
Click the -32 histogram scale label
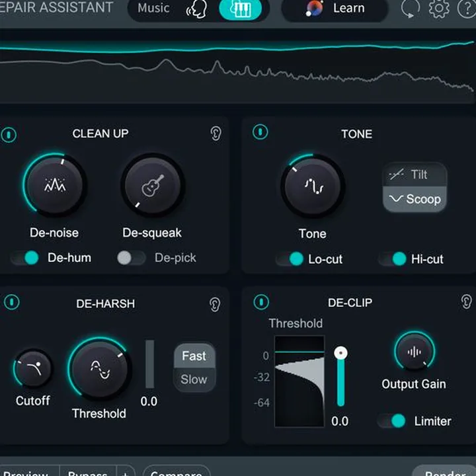(261, 377)
